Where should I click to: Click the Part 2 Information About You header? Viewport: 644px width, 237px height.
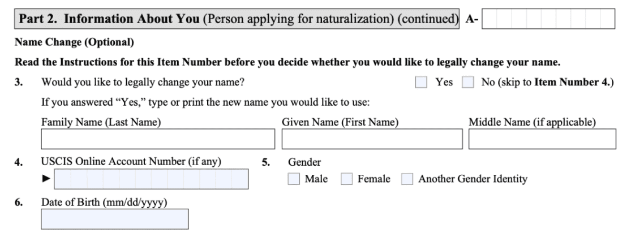(237, 19)
